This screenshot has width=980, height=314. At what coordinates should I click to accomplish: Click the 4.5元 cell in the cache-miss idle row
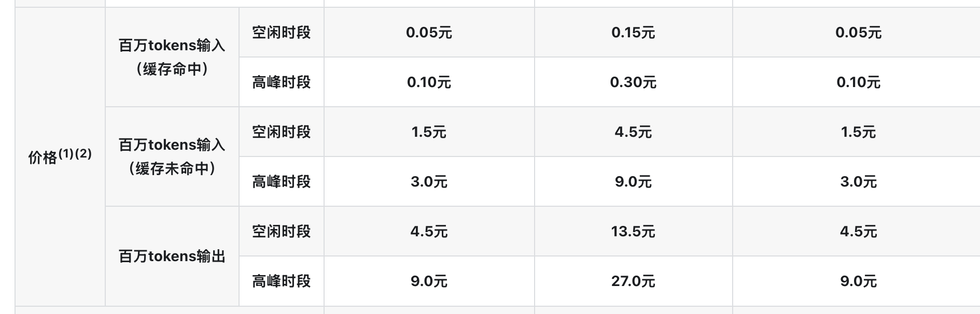pos(633,132)
